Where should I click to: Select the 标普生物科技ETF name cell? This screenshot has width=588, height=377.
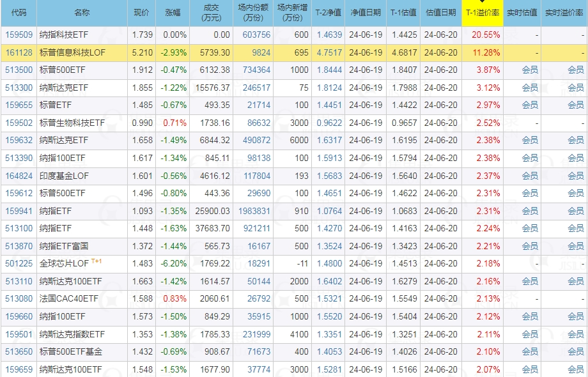[82, 123]
